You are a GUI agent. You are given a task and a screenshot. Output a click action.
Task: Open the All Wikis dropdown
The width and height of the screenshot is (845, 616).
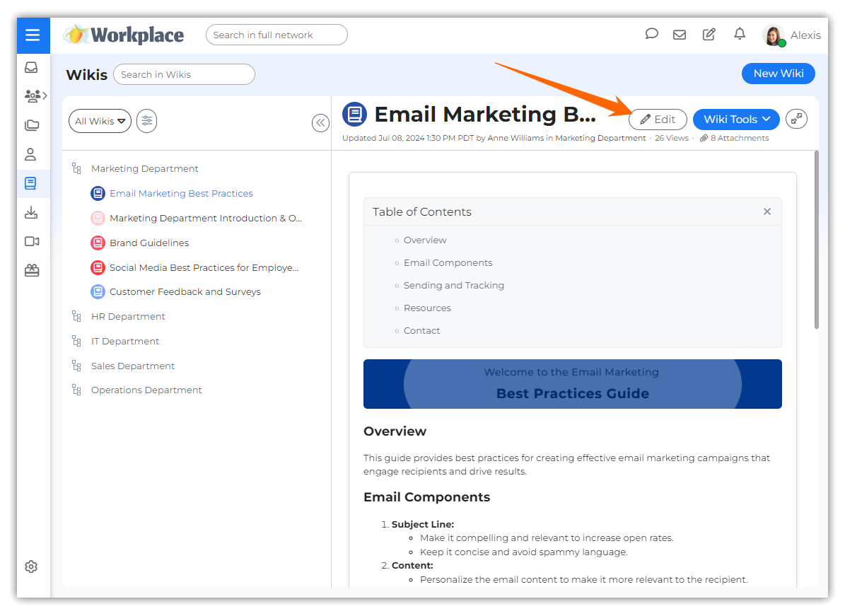pyautogui.click(x=100, y=121)
